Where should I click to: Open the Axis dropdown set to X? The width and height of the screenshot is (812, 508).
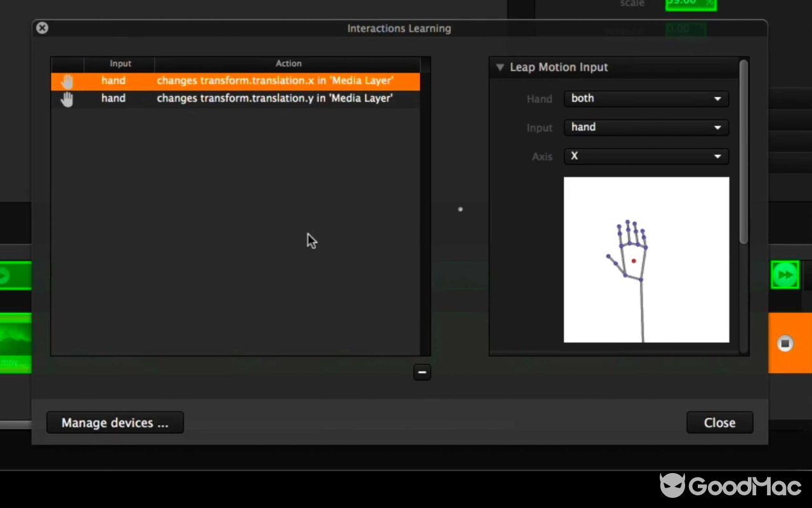click(x=646, y=156)
